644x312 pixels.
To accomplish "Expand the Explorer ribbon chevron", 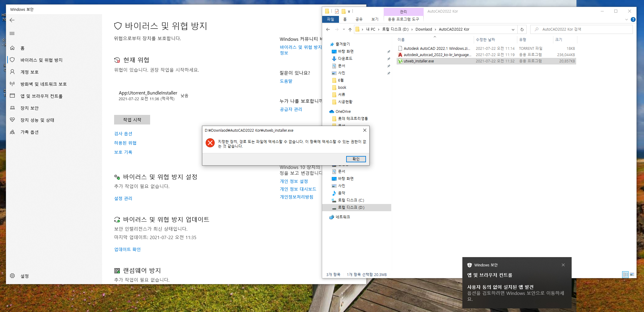I will point(627,19).
